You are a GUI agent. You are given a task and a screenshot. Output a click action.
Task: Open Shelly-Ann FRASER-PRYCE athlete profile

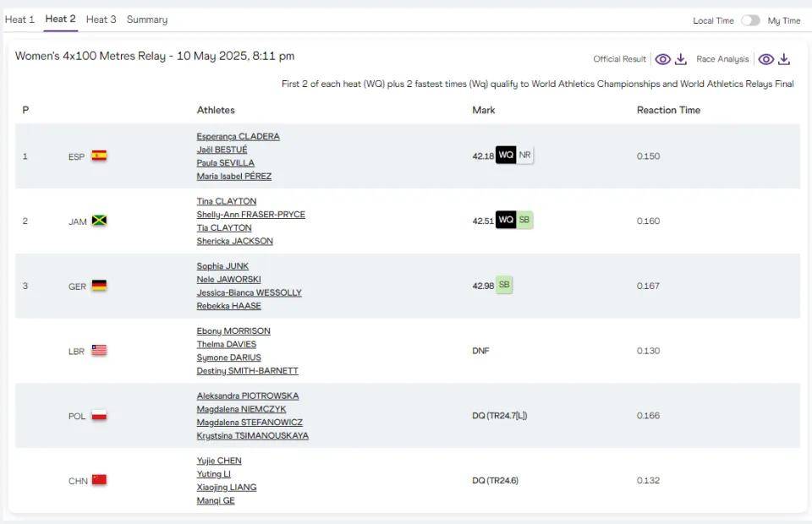coord(250,215)
